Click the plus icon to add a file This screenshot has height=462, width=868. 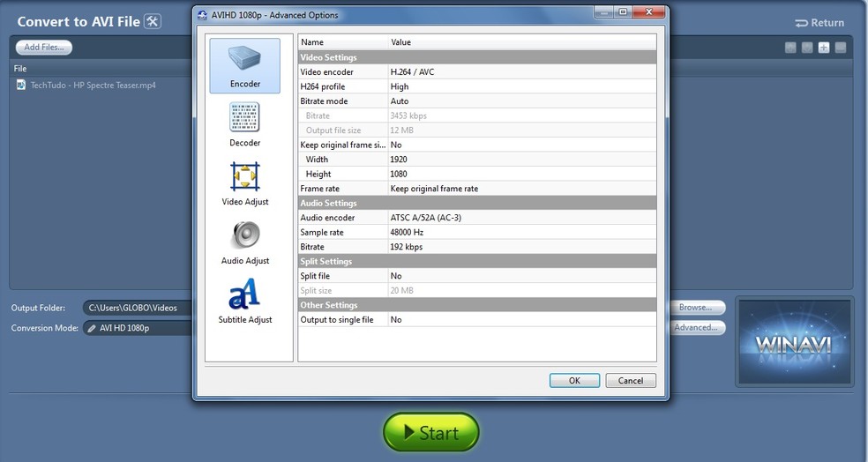824,48
